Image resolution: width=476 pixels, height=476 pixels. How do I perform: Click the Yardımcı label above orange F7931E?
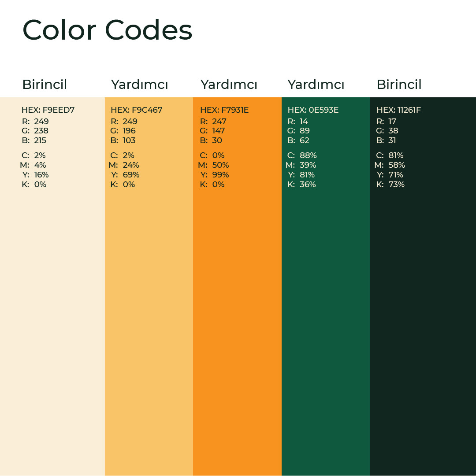click(x=229, y=85)
